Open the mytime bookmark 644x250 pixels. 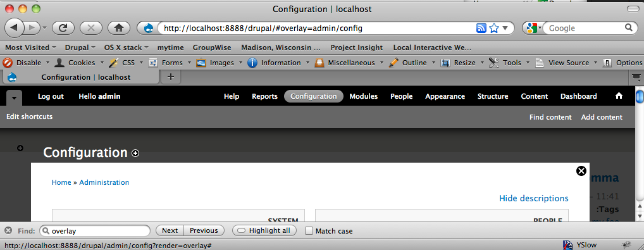coord(170,47)
